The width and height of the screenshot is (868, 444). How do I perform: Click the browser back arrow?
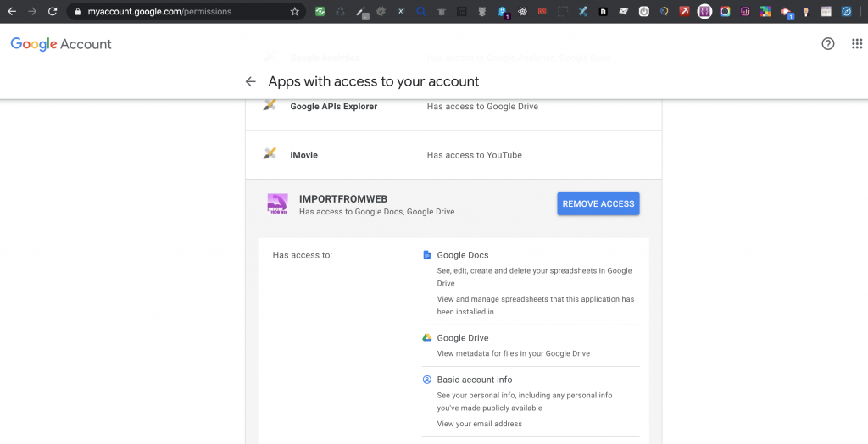coord(12,12)
